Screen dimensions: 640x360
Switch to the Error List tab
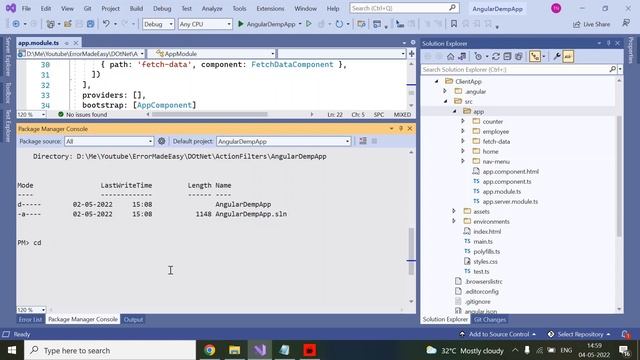pos(30,320)
